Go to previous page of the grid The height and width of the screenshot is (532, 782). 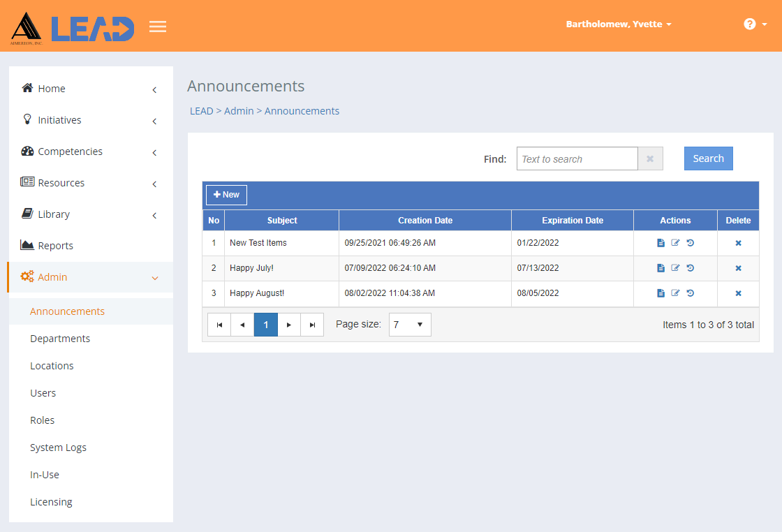tap(242, 325)
